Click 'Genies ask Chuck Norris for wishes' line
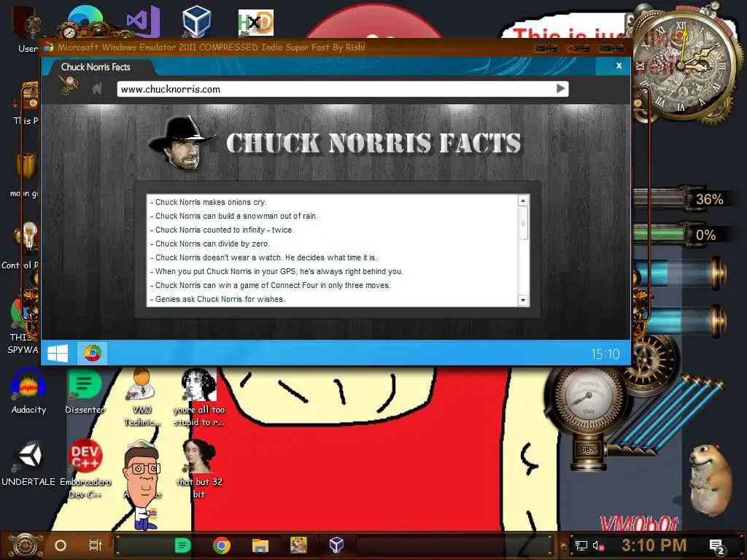This screenshot has width=747, height=560. (217, 298)
